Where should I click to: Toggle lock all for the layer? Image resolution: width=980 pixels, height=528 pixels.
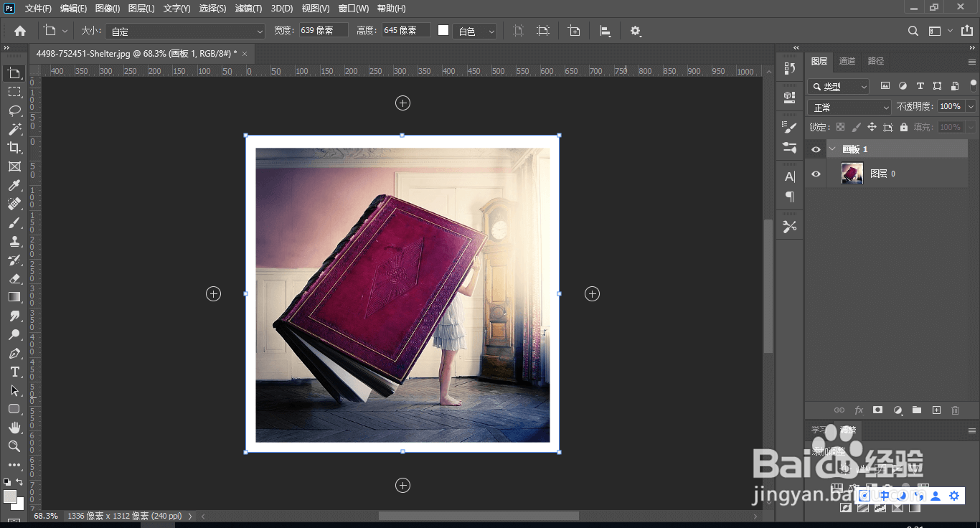(904, 127)
